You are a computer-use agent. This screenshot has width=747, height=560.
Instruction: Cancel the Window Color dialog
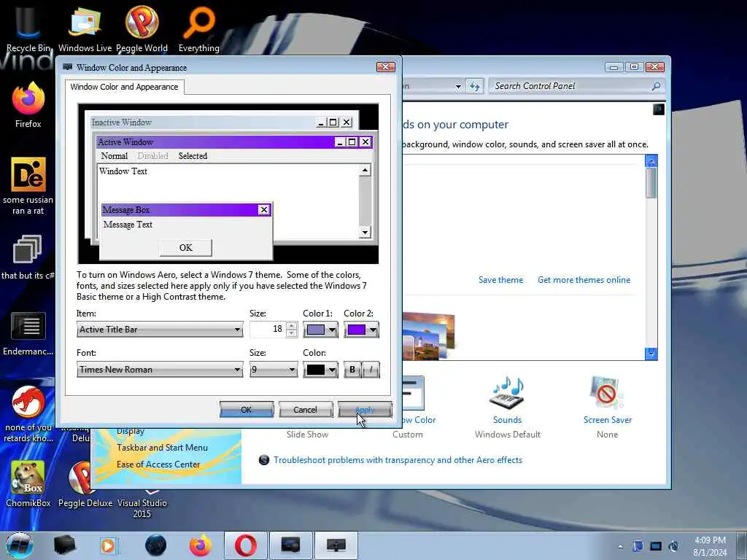click(306, 410)
